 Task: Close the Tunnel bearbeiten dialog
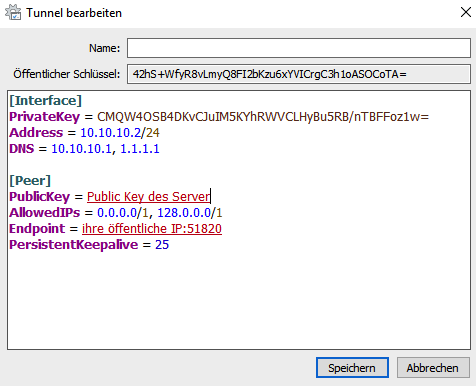pos(465,12)
